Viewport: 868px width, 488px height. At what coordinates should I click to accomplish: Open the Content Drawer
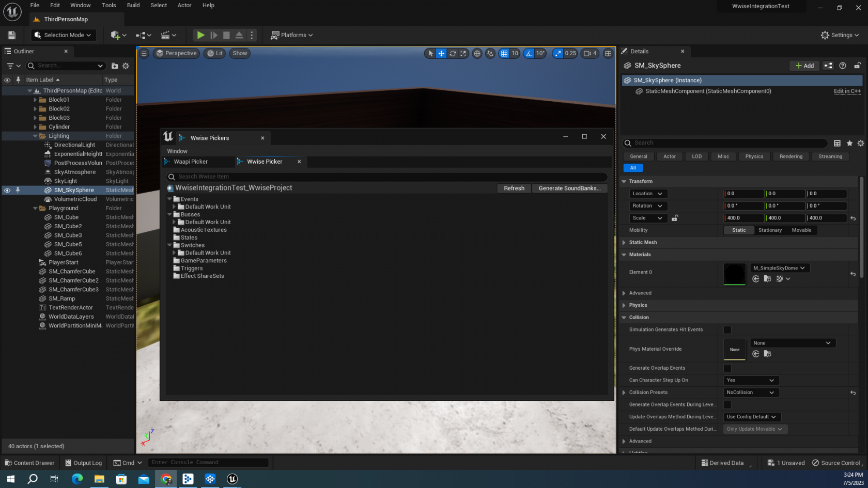[30, 463]
